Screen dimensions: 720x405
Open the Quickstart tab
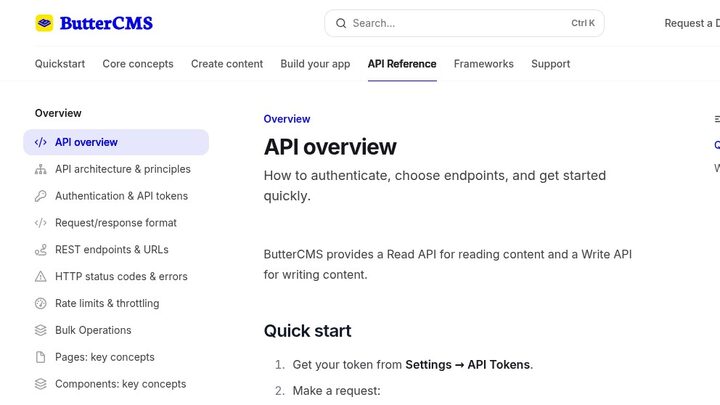coord(60,64)
